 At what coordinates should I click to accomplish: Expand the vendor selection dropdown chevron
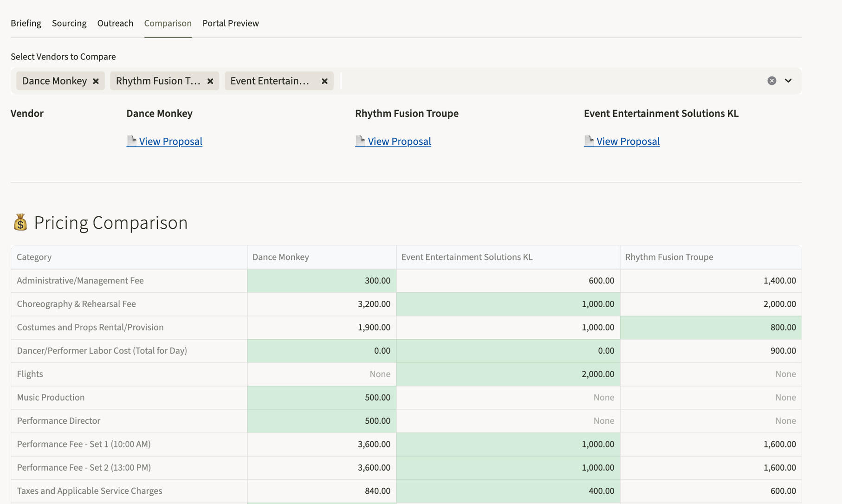click(788, 80)
